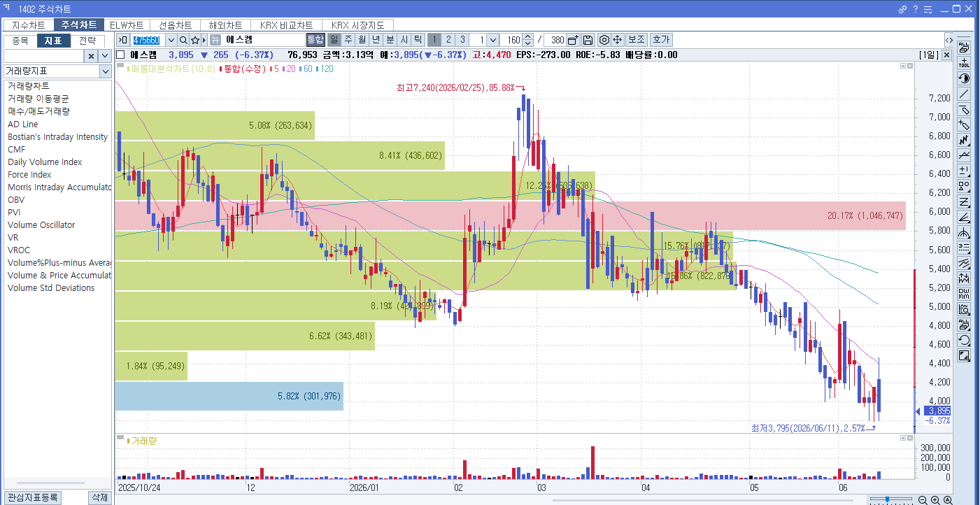Click the dotted list lines tool icon
The width and height of the screenshot is (980, 505).
coord(964,248)
